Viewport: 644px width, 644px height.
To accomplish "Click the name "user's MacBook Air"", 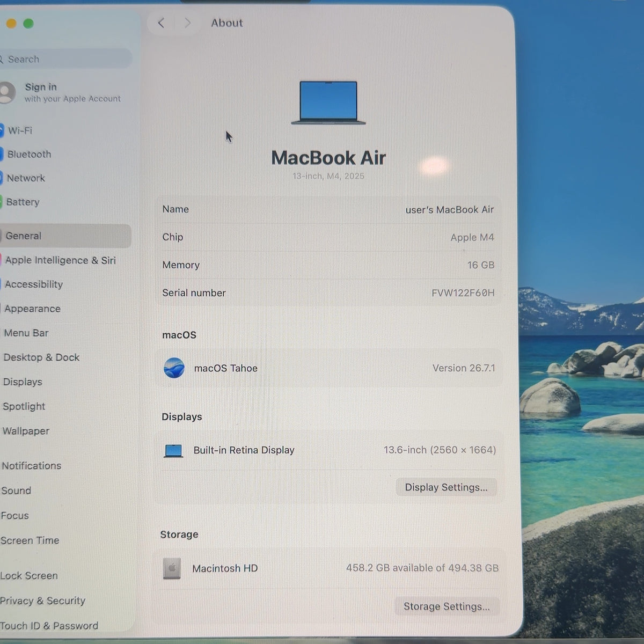I will click(x=450, y=210).
